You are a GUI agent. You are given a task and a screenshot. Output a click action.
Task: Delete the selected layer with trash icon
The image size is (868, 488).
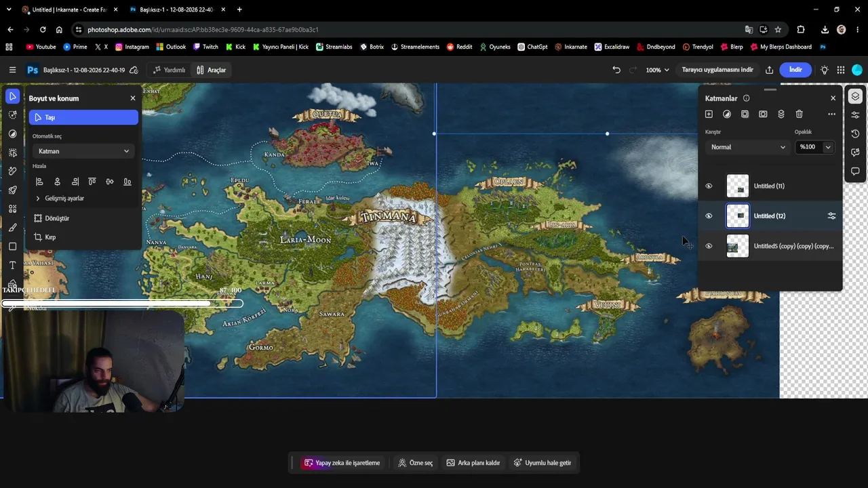(x=799, y=114)
